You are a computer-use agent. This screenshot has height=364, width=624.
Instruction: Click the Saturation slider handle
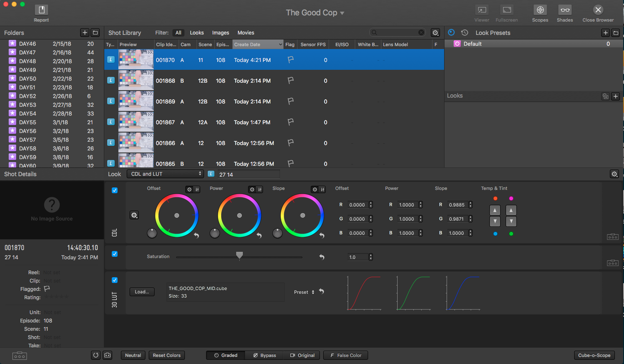click(239, 255)
